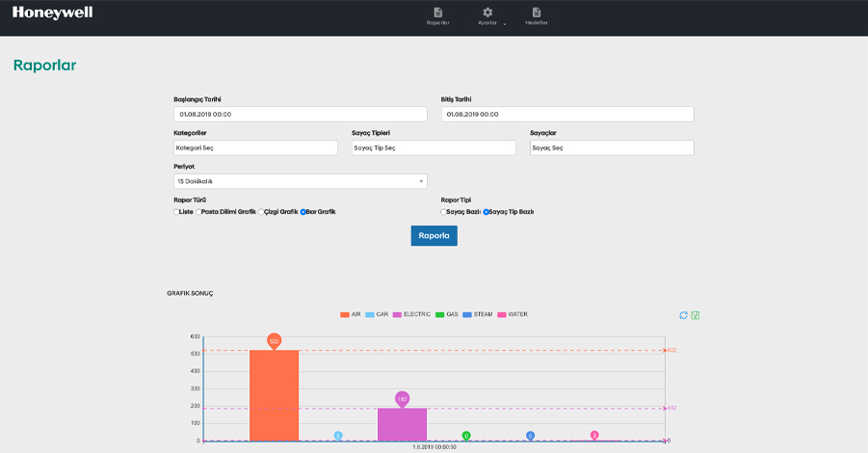Screen dimensions: 868x453
Task: Click the Honeywell logo
Action: pos(53,13)
